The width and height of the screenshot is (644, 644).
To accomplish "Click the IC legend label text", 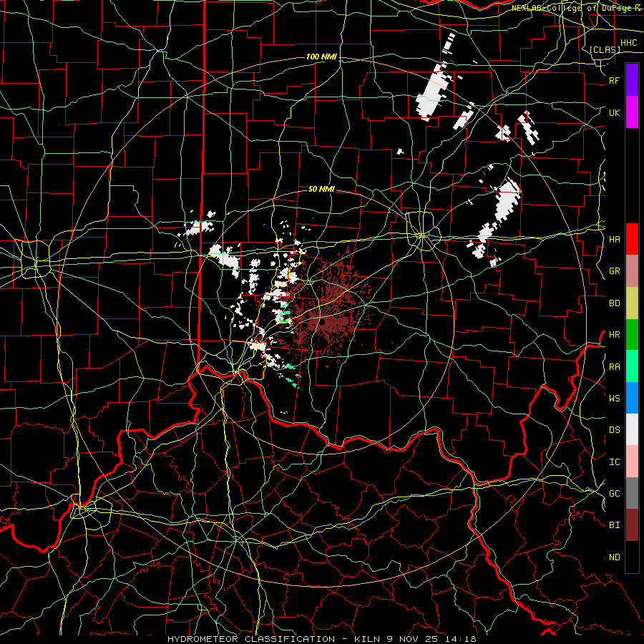I will tap(614, 462).
